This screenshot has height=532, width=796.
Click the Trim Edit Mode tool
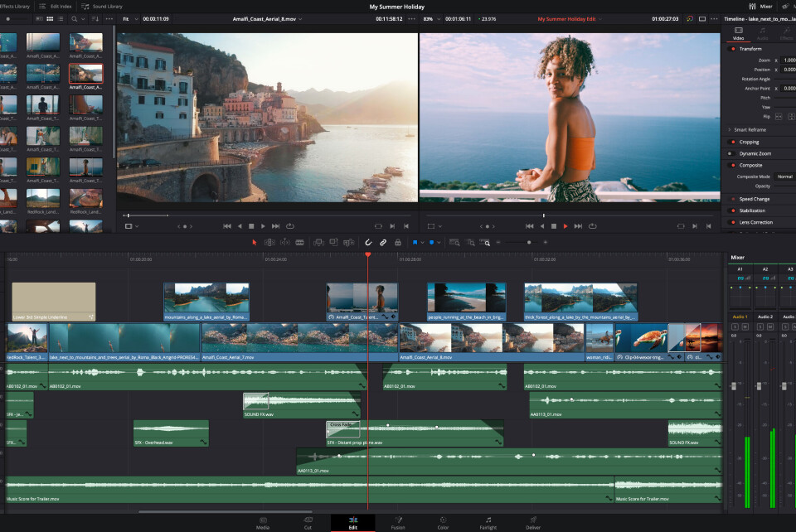(269, 242)
